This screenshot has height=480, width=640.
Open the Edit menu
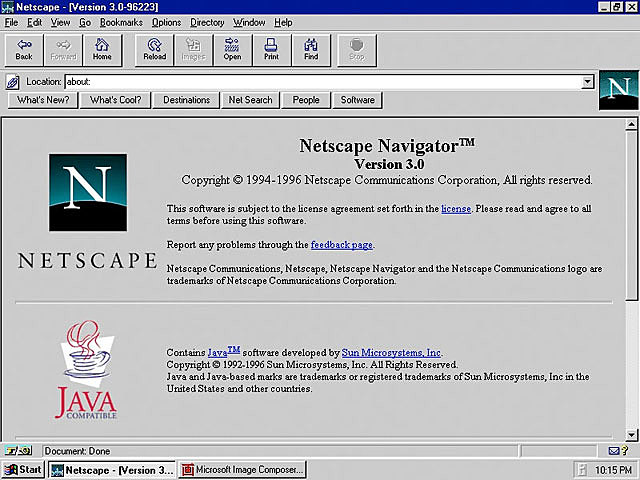pyautogui.click(x=34, y=22)
